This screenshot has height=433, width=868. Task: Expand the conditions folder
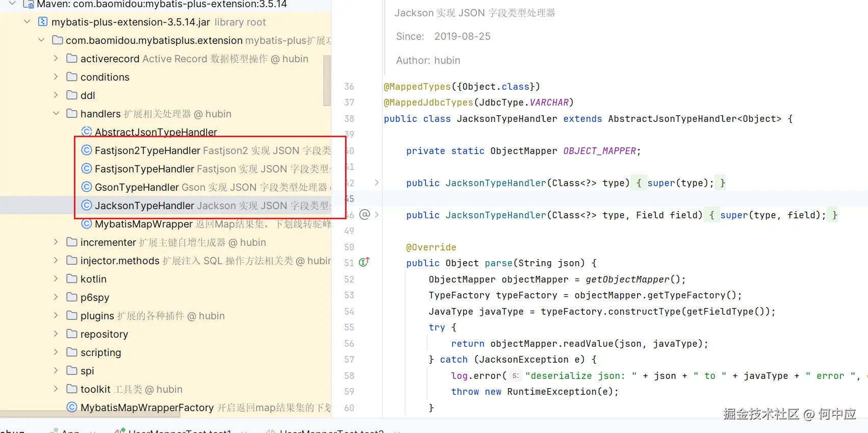point(56,77)
